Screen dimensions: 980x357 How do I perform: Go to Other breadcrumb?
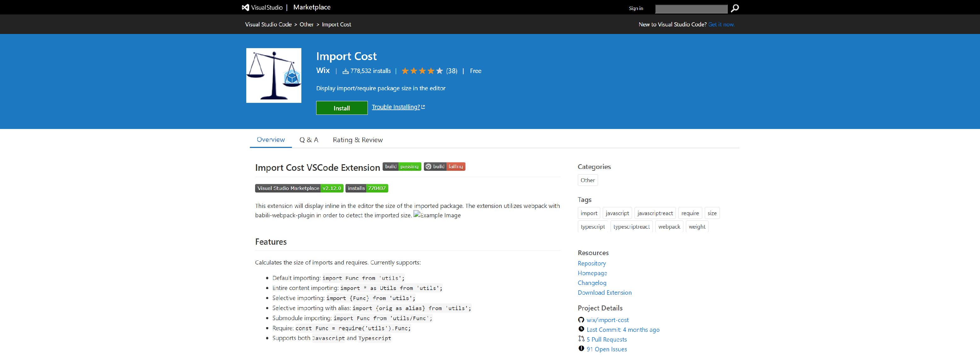pyautogui.click(x=306, y=24)
